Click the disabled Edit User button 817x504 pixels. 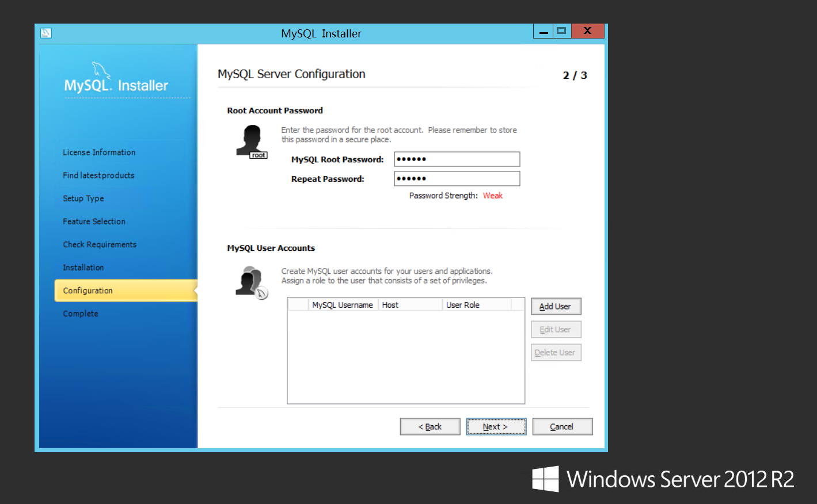click(556, 330)
